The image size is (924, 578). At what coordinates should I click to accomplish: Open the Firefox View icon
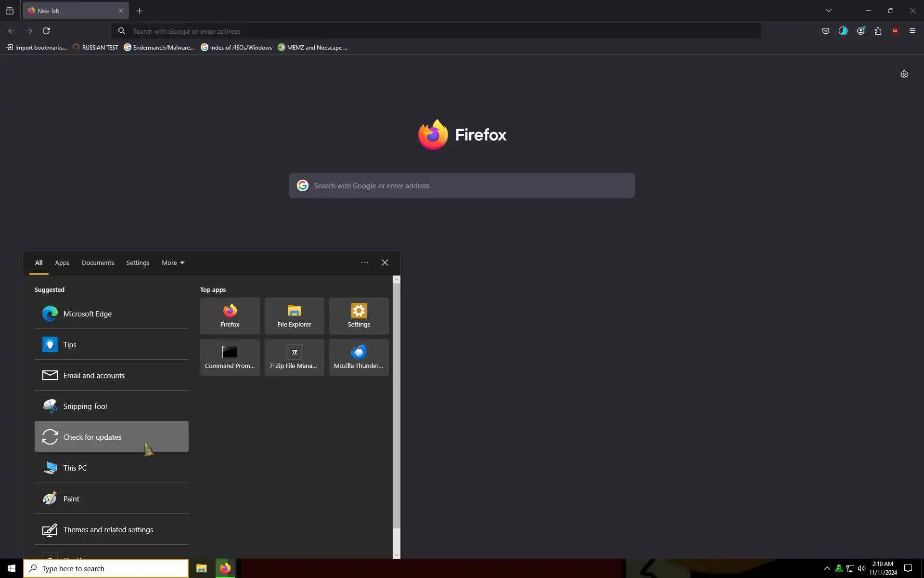tap(10, 11)
